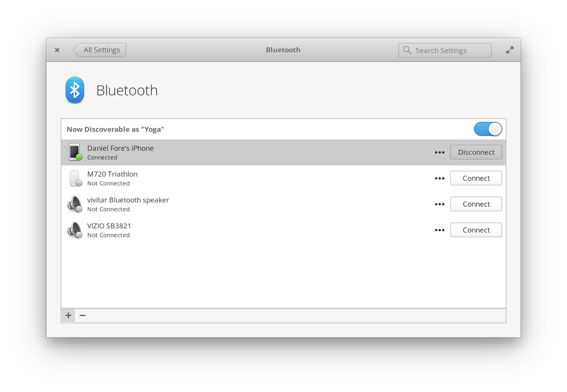567x392 pixels.
Task: Maximize the Bluetooth settings window
Action: [x=509, y=50]
